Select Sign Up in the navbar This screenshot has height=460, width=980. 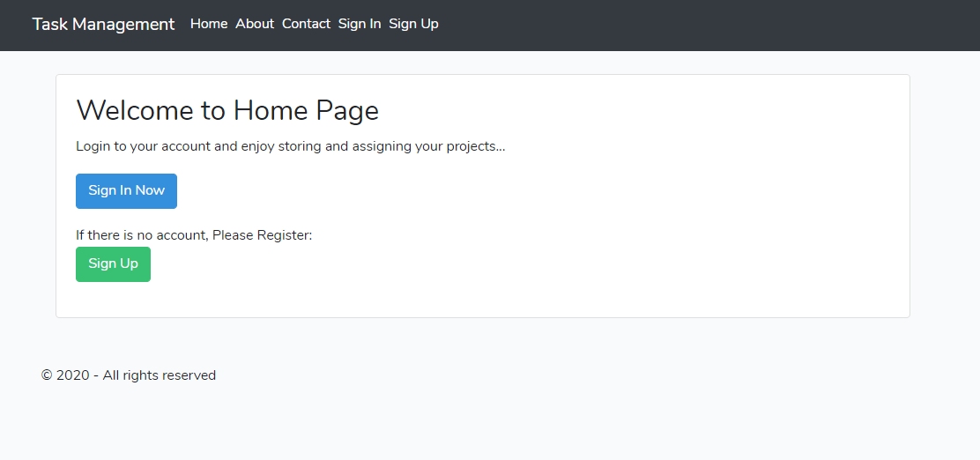click(x=413, y=24)
